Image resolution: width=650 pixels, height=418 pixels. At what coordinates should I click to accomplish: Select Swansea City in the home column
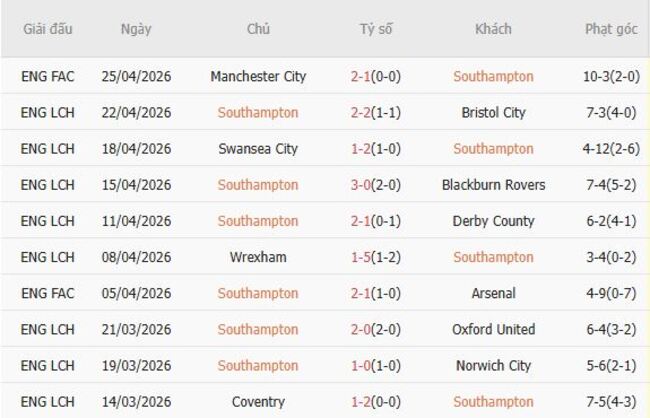[x=258, y=149]
